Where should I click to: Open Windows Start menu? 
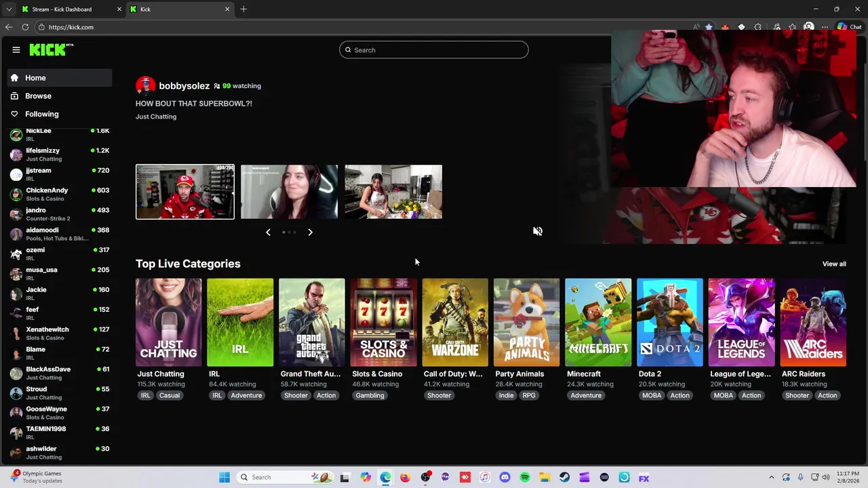224,477
